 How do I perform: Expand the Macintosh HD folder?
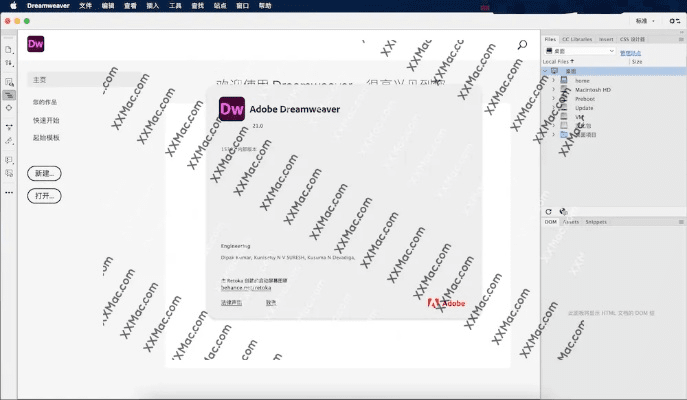pos(553,89)
